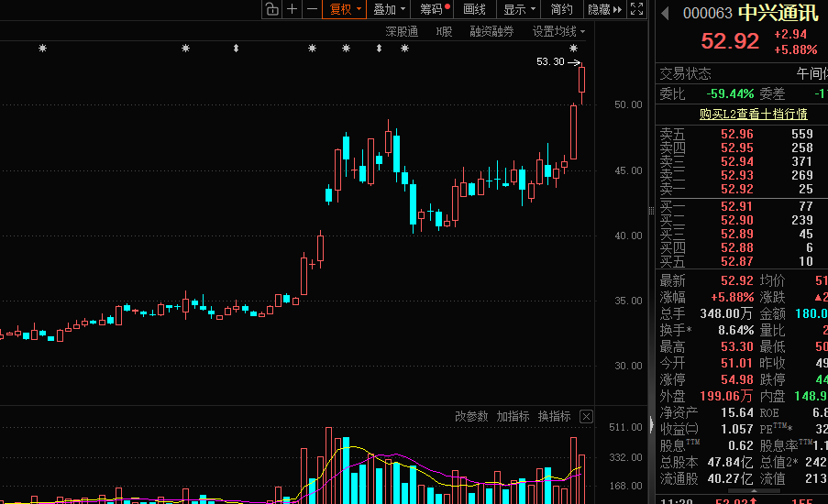
Task: Zoom out chart with minus icon
Action: tap(313, 9)
